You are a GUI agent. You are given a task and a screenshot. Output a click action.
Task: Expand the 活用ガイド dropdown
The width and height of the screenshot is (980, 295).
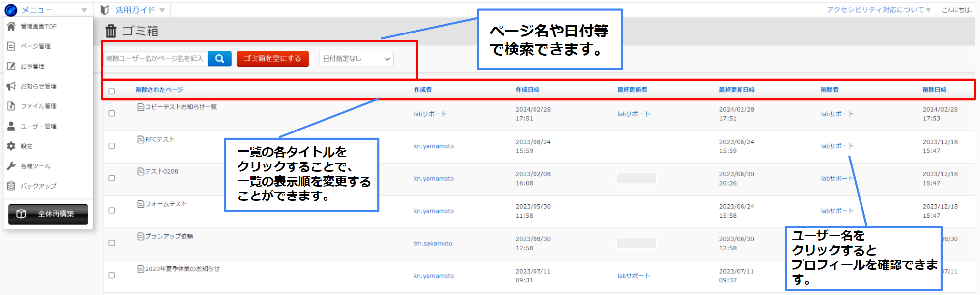pos(132,10)
